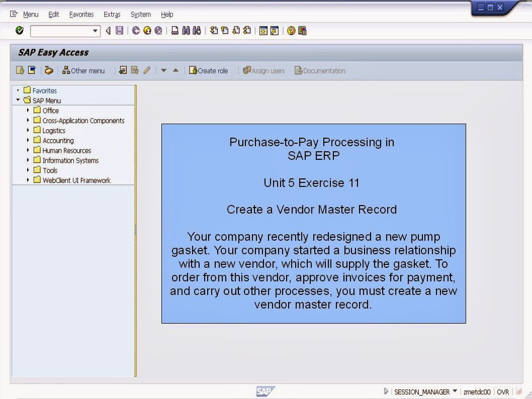Click the SAP Business Workplace icon
This screenshot has height=399, width=532.
(x=49, y=70)
